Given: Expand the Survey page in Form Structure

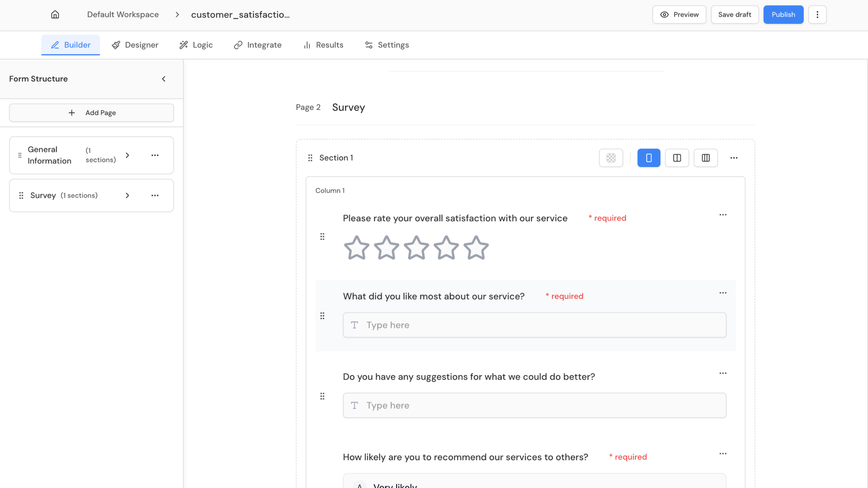Looking at the screenshot, I should [x=127, y=196].
